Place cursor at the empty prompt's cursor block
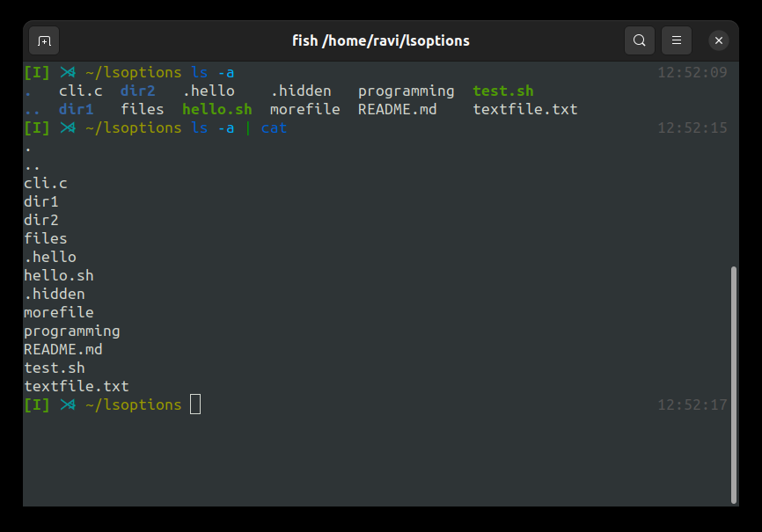The height and width of the screenshot is (532, 762). (195, 404)
